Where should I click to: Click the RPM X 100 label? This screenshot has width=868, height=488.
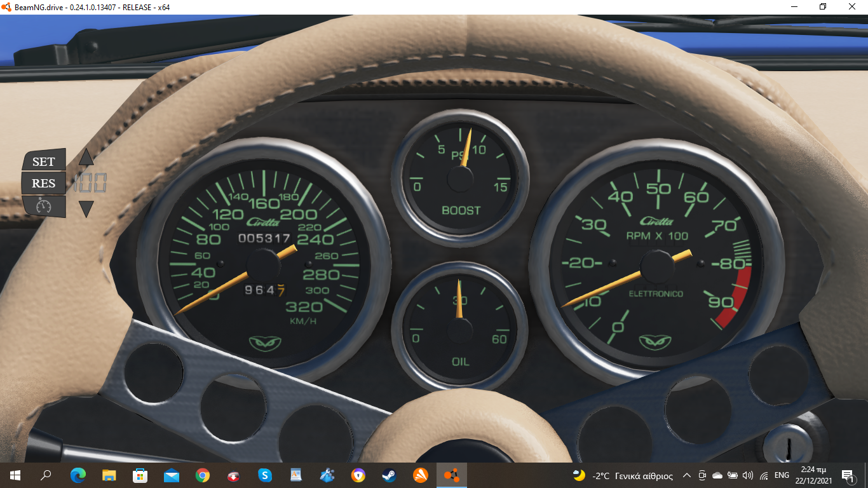pos(657,236)
